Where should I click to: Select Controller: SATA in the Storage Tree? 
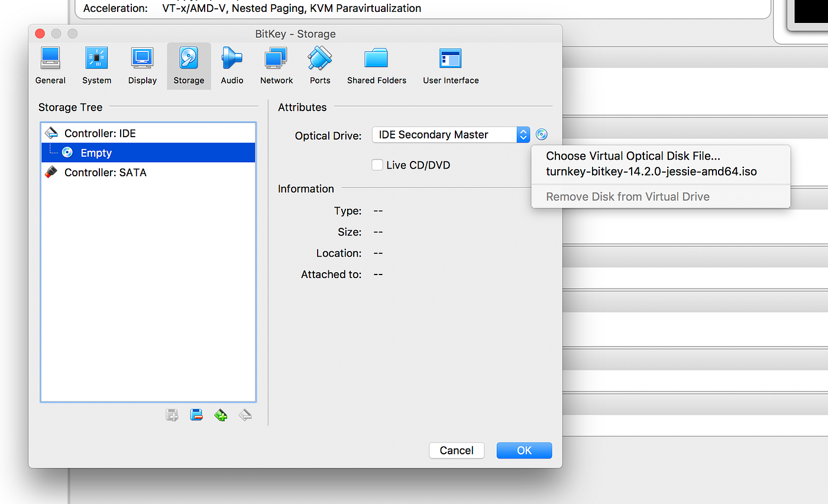tap(148, 172)
